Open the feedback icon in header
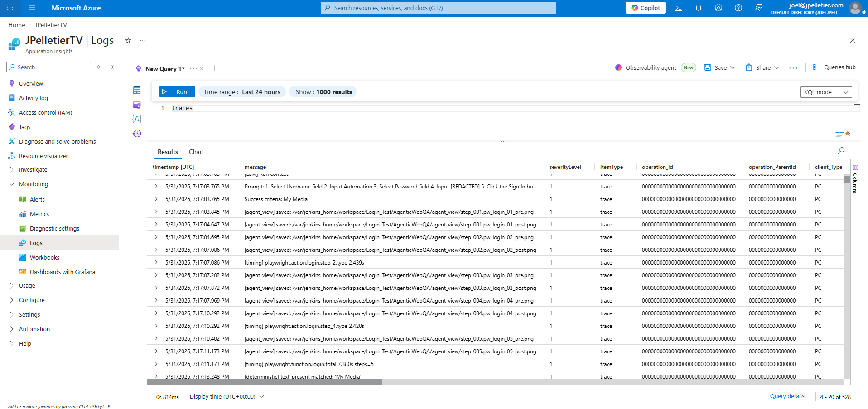Viewport: 868px width, 409px height. click(x=758, y=8)
